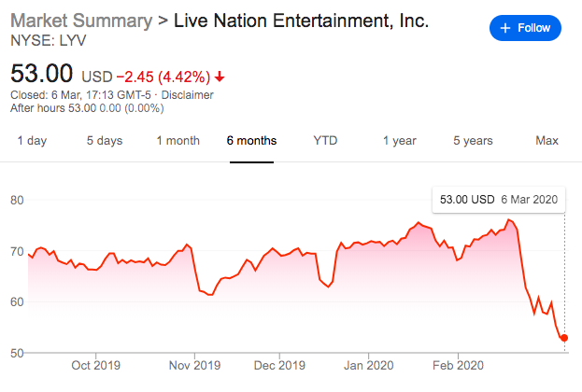
Task: Switch to the 5 days range
Action: [105, 141]
